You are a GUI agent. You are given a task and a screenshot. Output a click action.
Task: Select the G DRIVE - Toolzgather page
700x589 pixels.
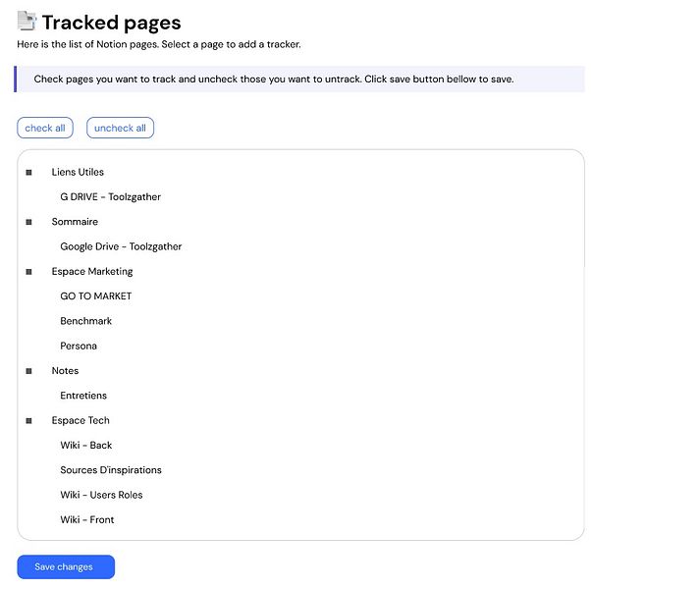point(110,197)
